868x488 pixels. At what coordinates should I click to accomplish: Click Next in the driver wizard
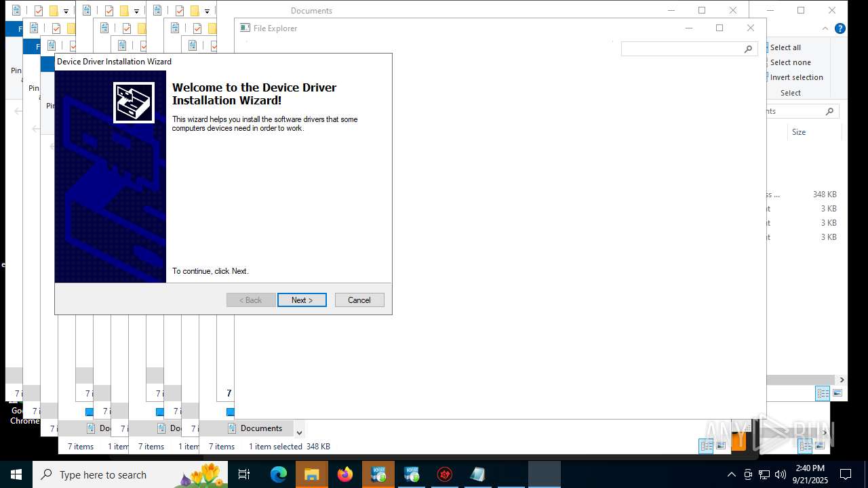302,300
